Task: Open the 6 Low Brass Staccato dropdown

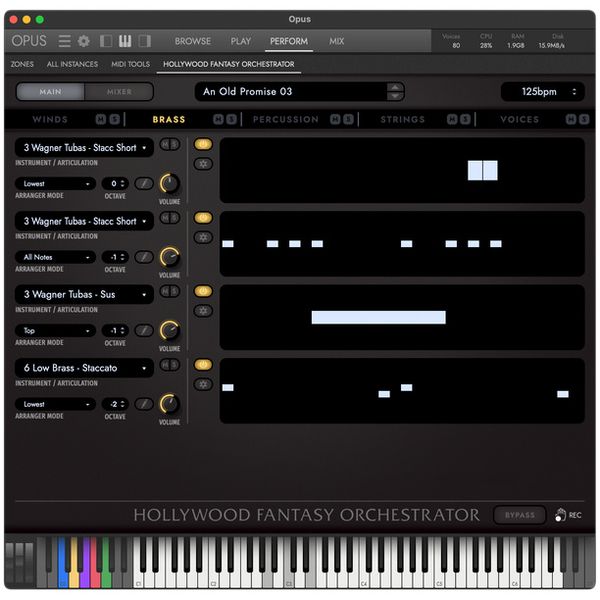Action: (x=84, y=368)
